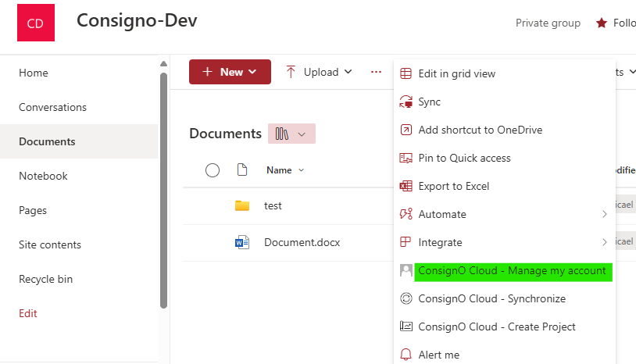Click the Export to Excel icon
The width and height of the screenshot is (636, 364).
point(406,186)
